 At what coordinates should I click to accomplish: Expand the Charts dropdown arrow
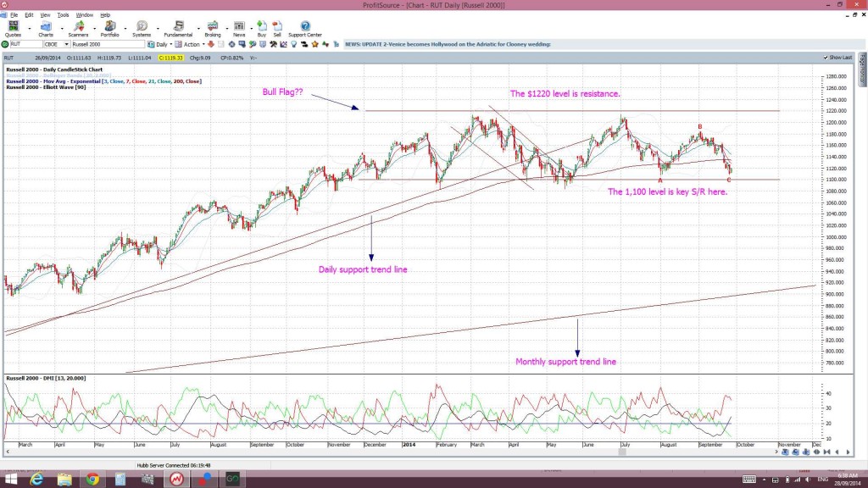(61, 28)
